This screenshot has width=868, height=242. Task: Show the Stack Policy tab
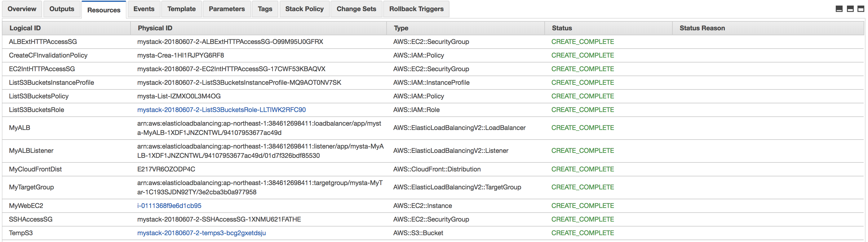(x=304, y=9)
